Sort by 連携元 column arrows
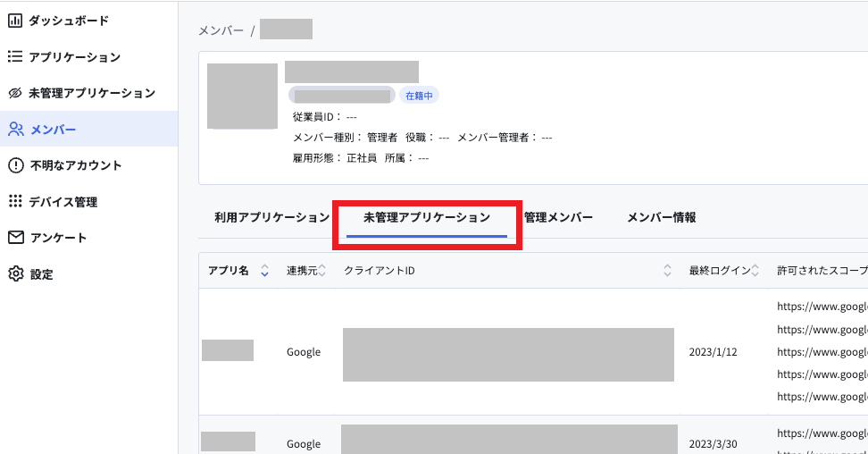 tap(322, 271)
